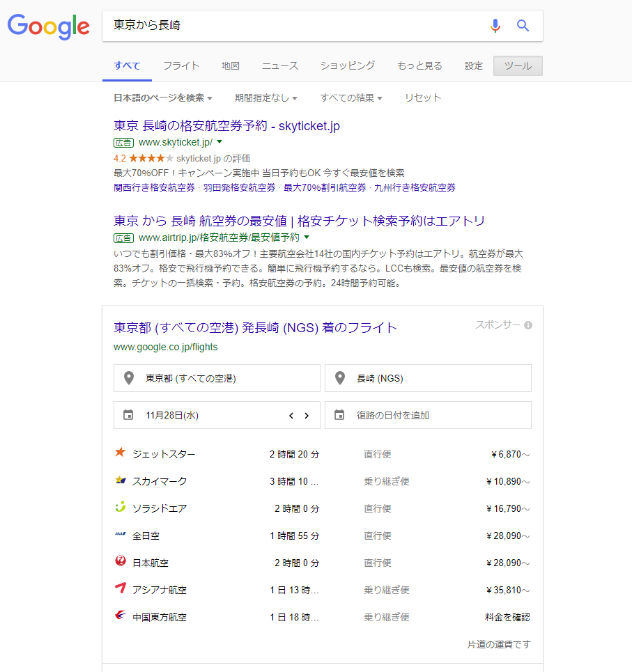Select ジェットスター ¥6,870 price
Viewport: 632px width, 672px height.
pyautogui.click(x=510, y=454)
